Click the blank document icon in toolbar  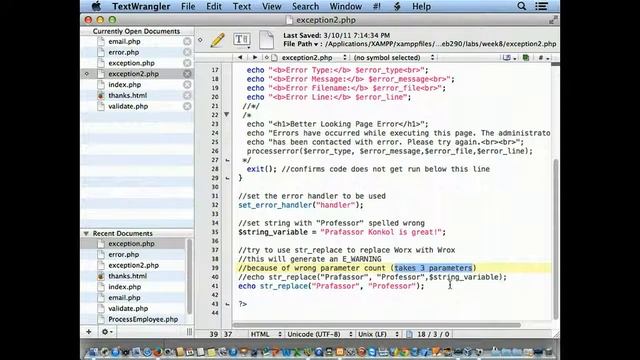[267, 40]
